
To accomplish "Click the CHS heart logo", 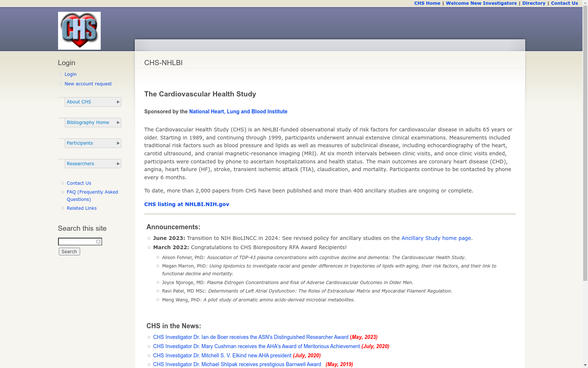I will click(x=79, y=30).
